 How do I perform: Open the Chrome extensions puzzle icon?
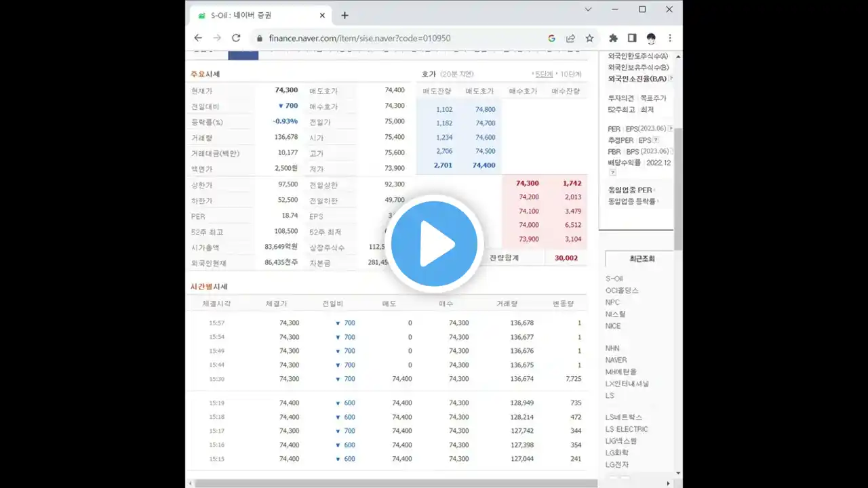coord(614,38)
